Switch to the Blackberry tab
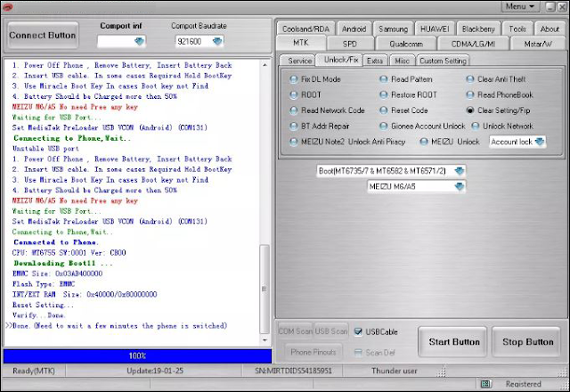 478,29
